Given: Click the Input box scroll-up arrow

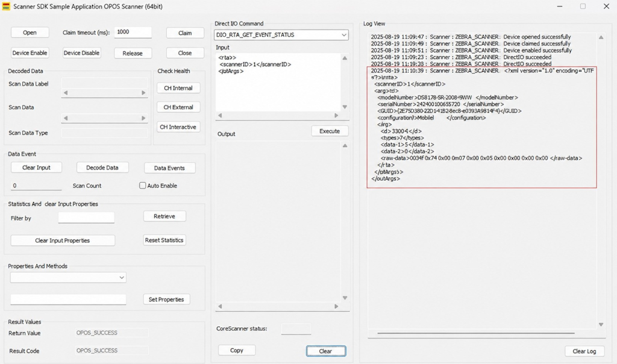Looking at the screenshot, I should pos(345,58).
